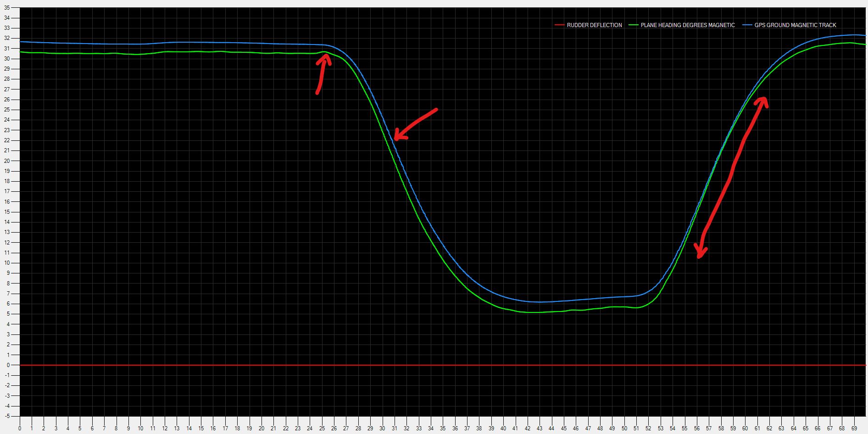Click the 0 tick label on the vertical axis
Viewport: 868px width, 434px height.
coord(8,365)
